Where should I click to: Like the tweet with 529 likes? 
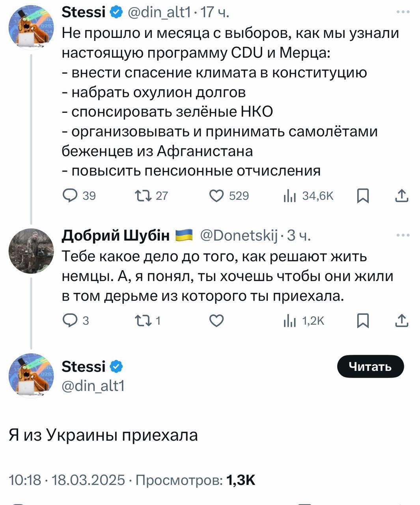coord(216,196)
